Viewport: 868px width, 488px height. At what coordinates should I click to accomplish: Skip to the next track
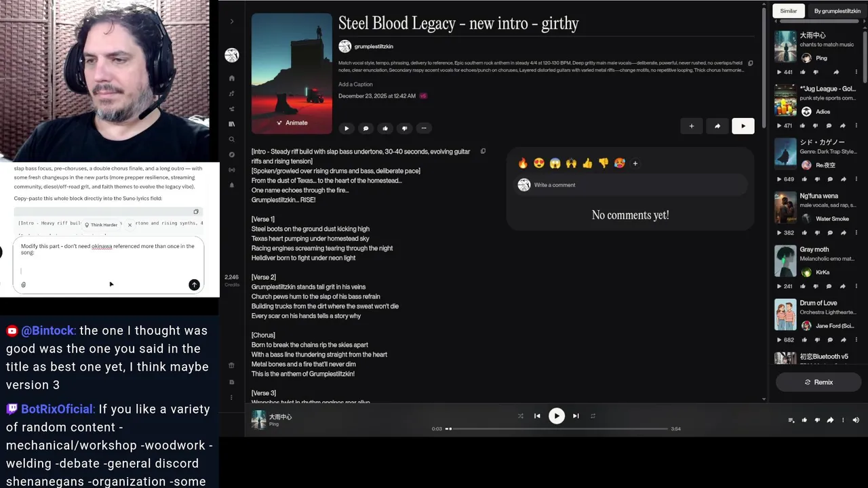click(576, 416)
